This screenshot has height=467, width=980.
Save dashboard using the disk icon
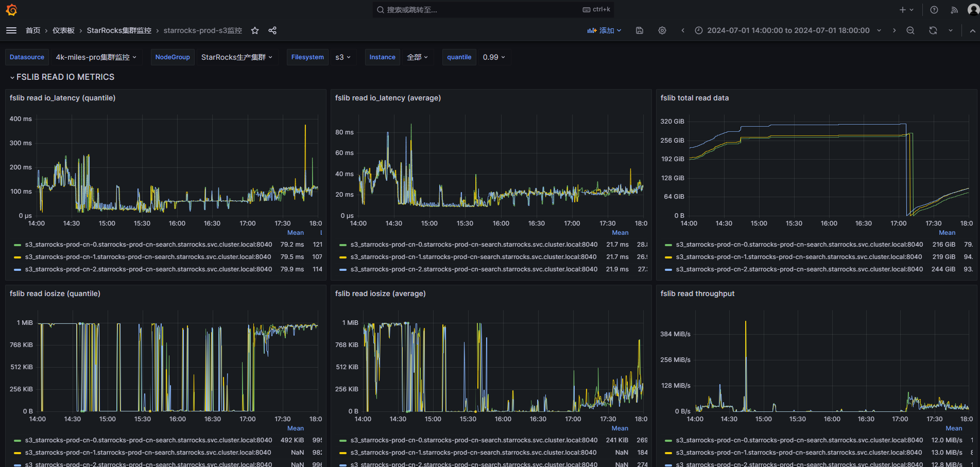pyautogui.click(x=640, y=30)
